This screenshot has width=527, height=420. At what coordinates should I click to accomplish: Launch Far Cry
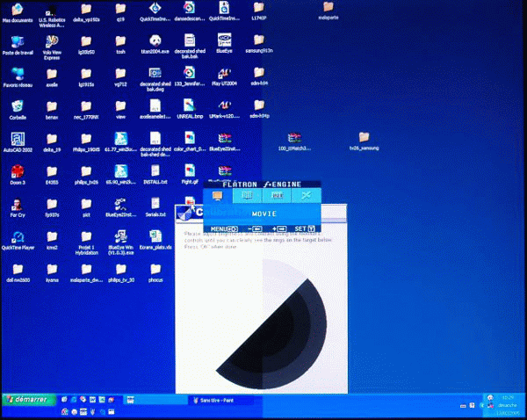[18, 207]
